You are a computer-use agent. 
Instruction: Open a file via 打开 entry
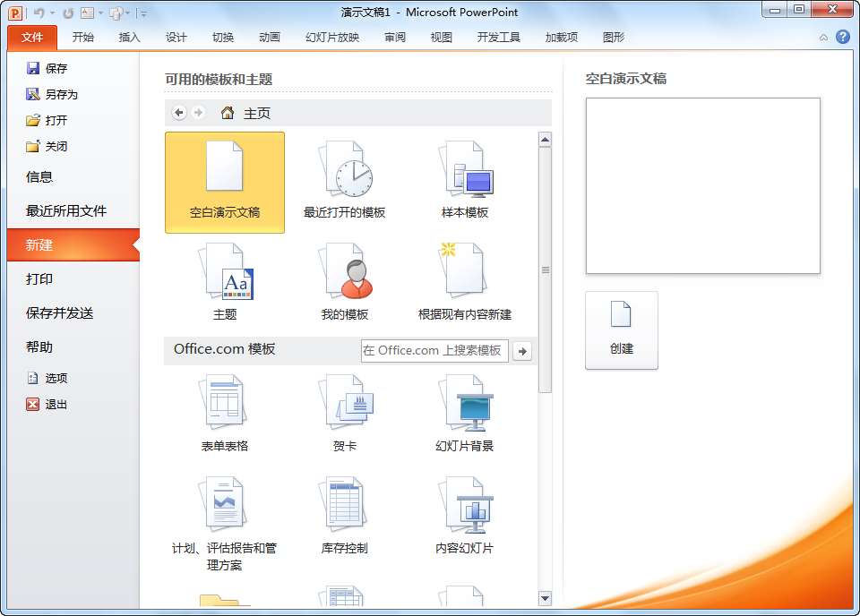point(47,120)
